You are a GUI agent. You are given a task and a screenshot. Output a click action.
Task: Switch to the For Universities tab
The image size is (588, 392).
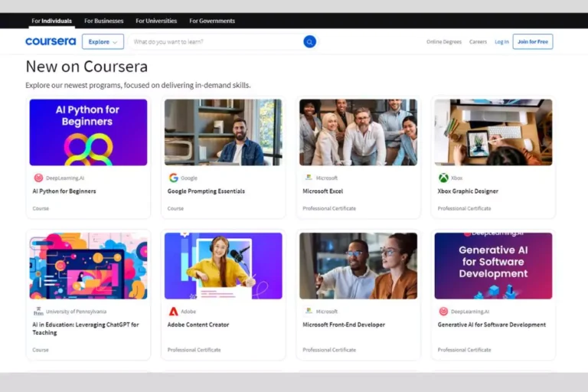click(x=156, y=21)
